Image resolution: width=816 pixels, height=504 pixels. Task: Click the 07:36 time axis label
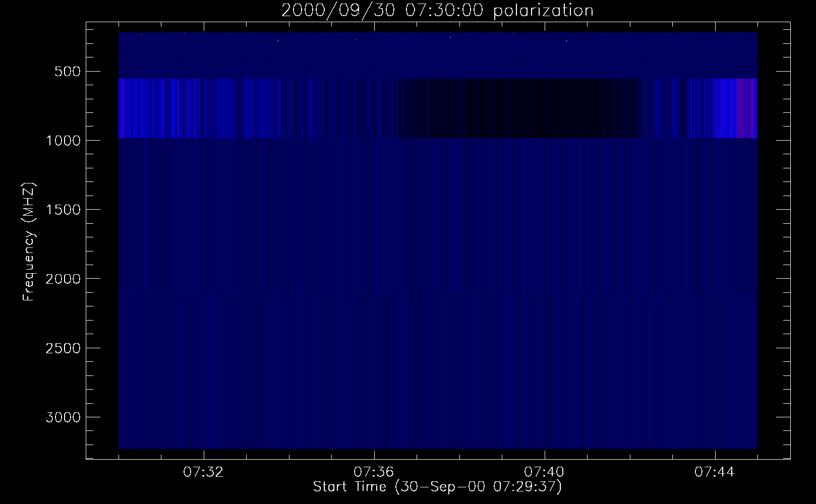tap(374, 472)
